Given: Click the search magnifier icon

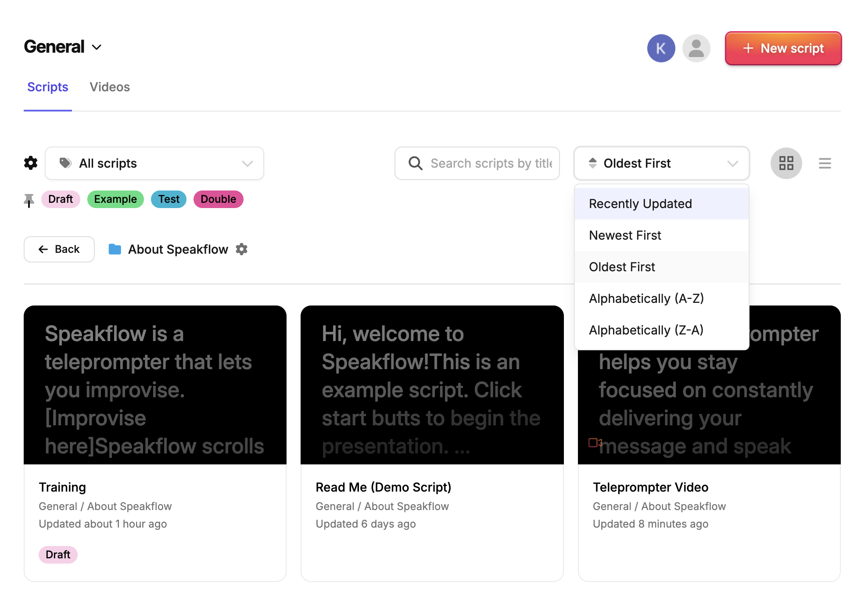Looking at the screenshot, I should pos(415,163).
